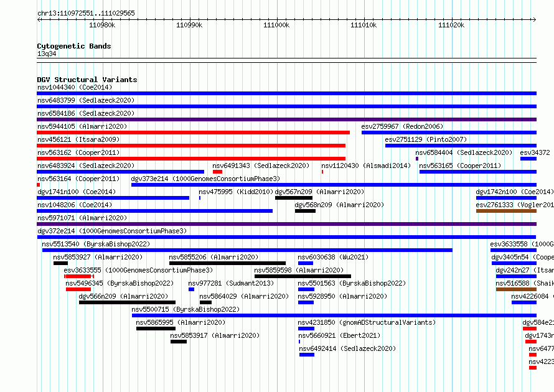This screenshot has width=554, height=392.
Task: Click esv2751129 (Pinto2007) variant label
Action: (x=426, y=139)
